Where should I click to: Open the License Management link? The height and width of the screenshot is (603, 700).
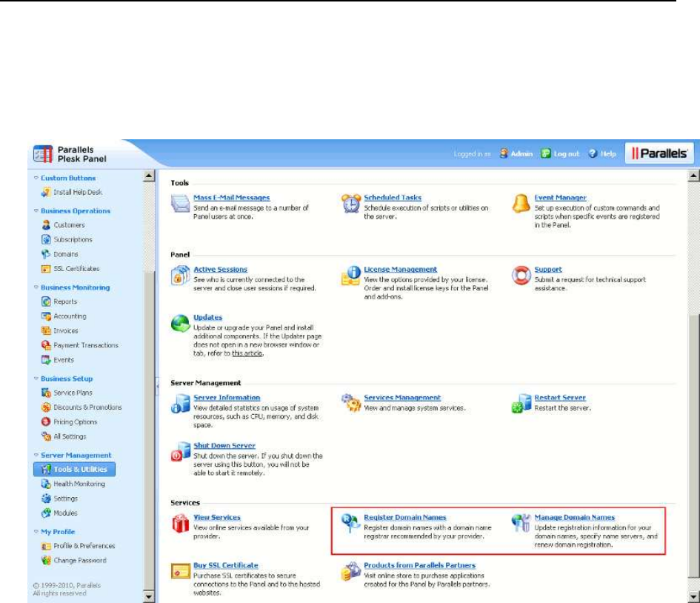[x=401, y=270]
